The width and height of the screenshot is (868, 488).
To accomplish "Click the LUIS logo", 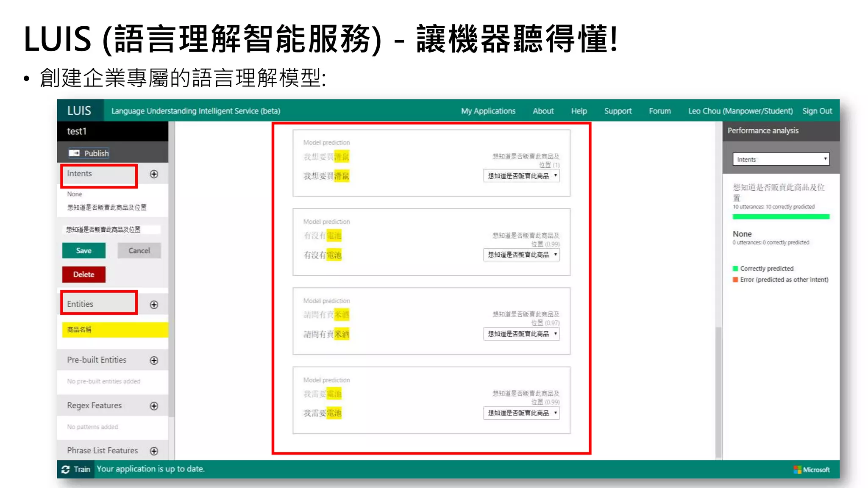I will coord(79,111).
